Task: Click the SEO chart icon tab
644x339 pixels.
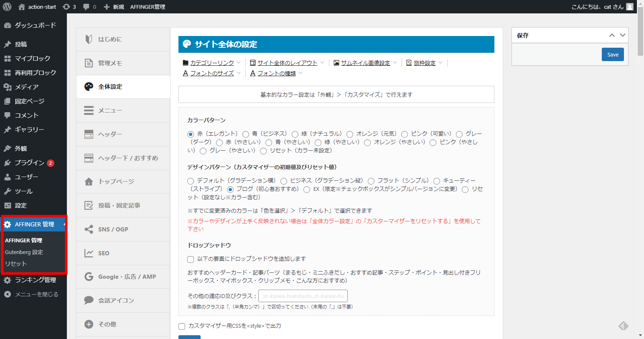Action: [x=89, y=253]
